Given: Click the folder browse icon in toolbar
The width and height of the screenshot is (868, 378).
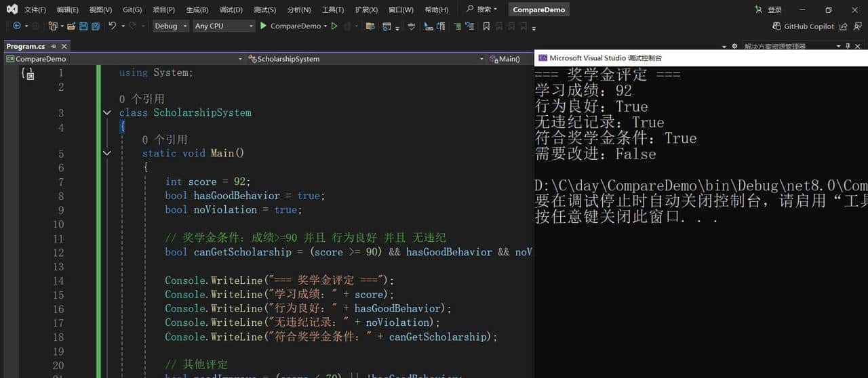Looking at the screenshot, I should tap(370, 26).
